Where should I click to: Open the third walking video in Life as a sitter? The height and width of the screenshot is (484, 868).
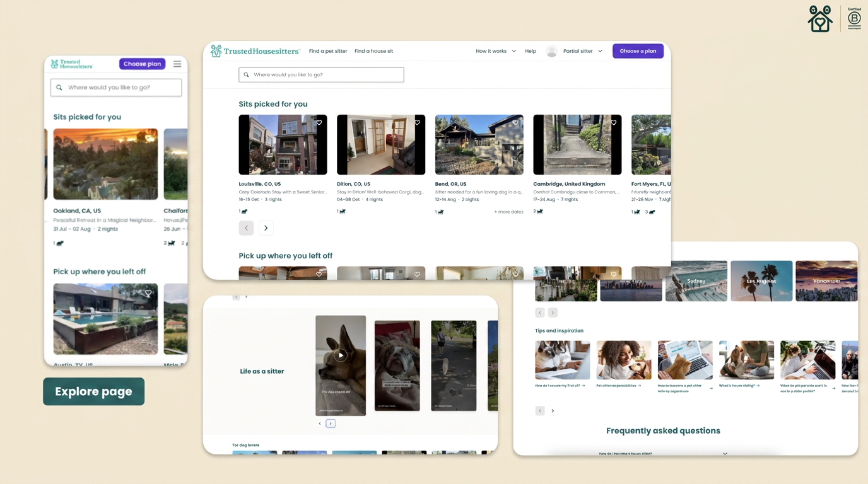coord(454,366)
